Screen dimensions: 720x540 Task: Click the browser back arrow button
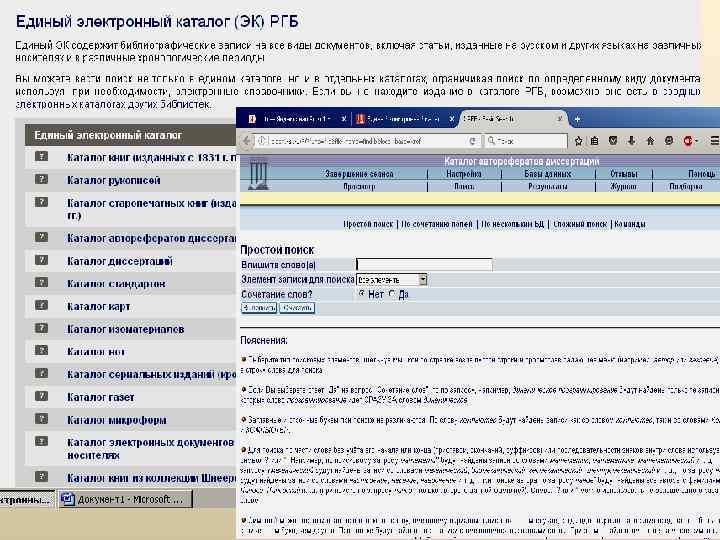(246, 141)
